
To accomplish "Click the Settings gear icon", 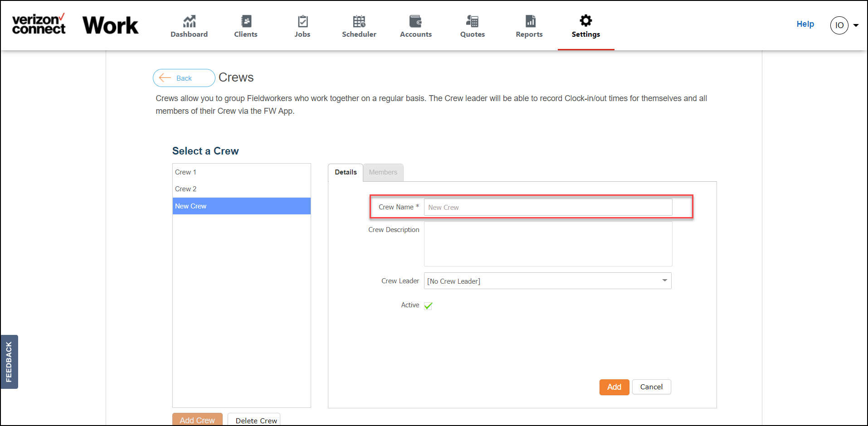I will pos(586,20).
